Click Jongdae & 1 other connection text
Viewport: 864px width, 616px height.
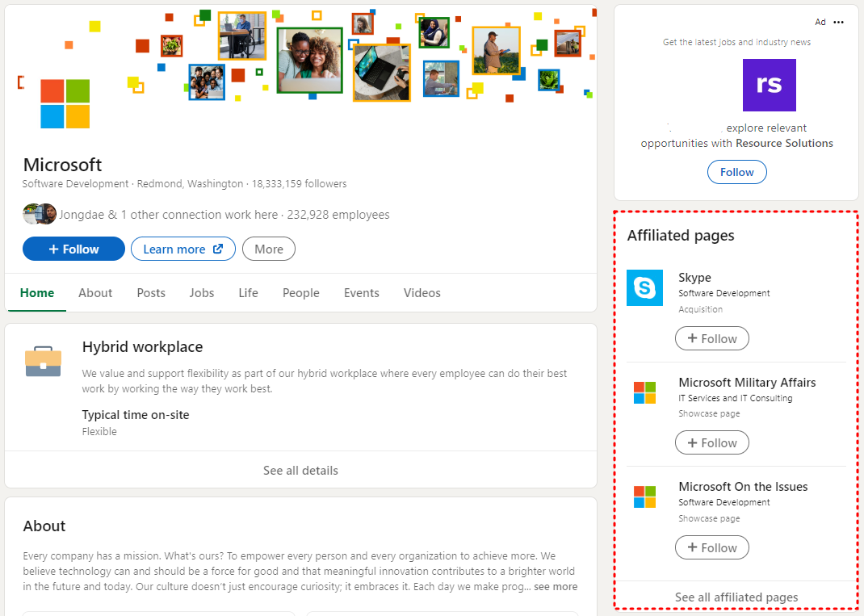168,214
